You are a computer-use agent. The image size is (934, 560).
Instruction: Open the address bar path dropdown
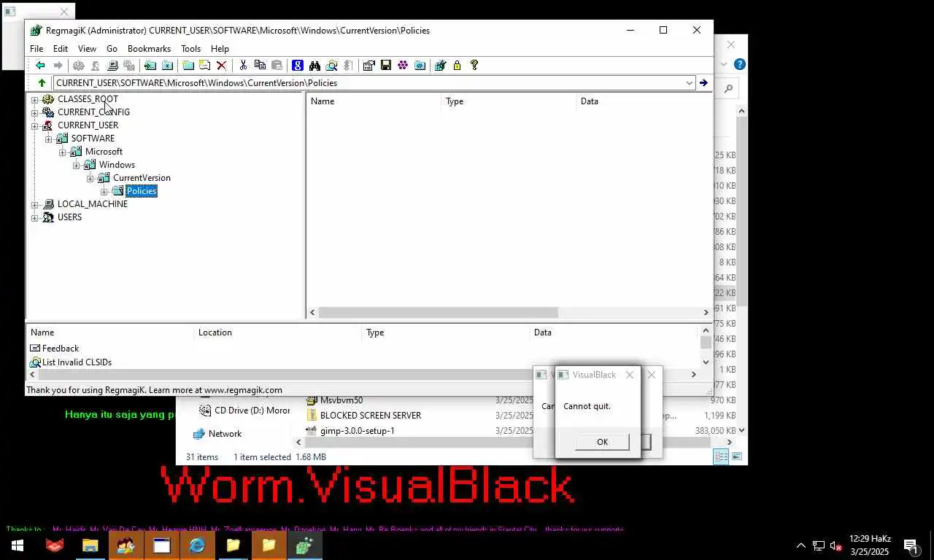689,83
